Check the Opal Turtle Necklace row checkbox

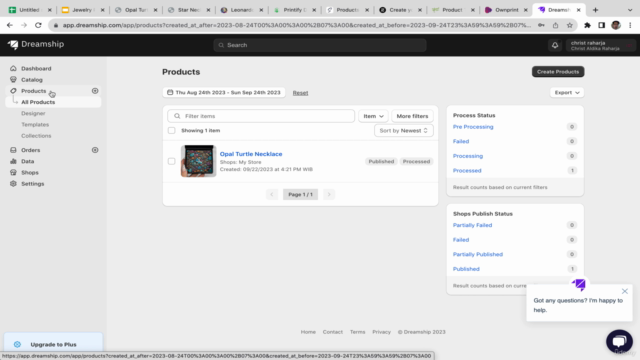tap(171, 161)
